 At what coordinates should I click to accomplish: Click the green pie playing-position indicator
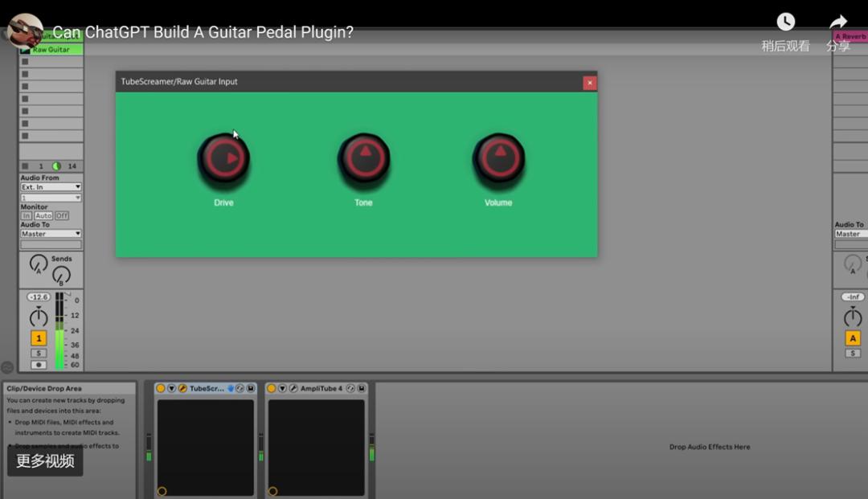click(56, 166)
